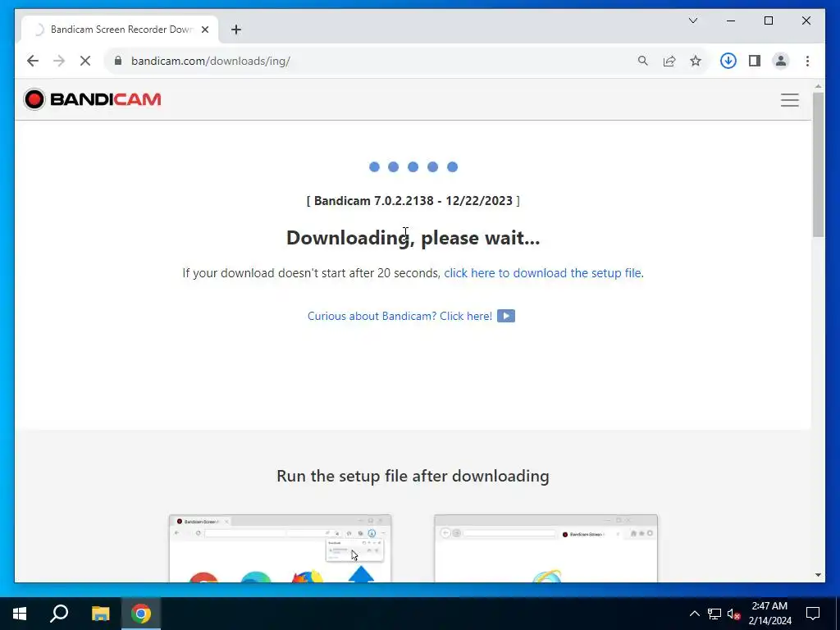Image resolution: width=840 pixels, height=630 pixels.
Task: Open the muted volume tray icon
Action: click(734, 614)
